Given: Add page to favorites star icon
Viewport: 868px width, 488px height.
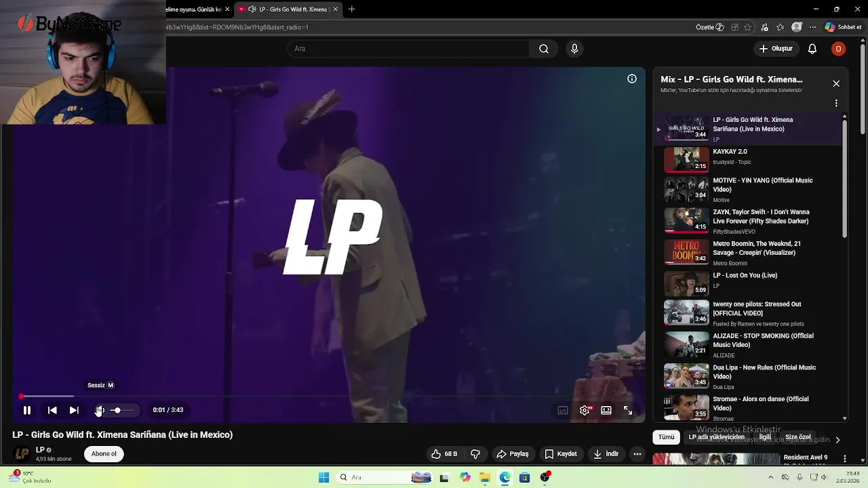Looking at the screenshot, I should tap(748, 27).
